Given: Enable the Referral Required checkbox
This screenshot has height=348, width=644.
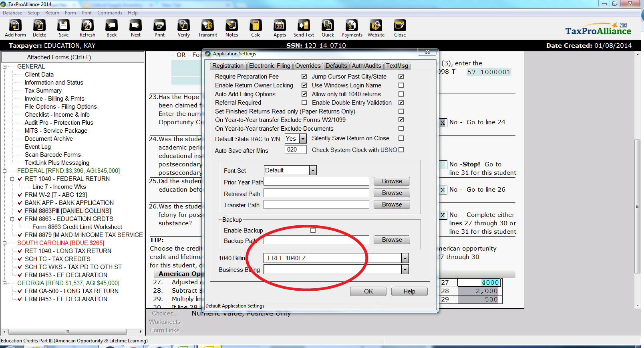Looking at the screenshot, I should click(x=304, y=102).
